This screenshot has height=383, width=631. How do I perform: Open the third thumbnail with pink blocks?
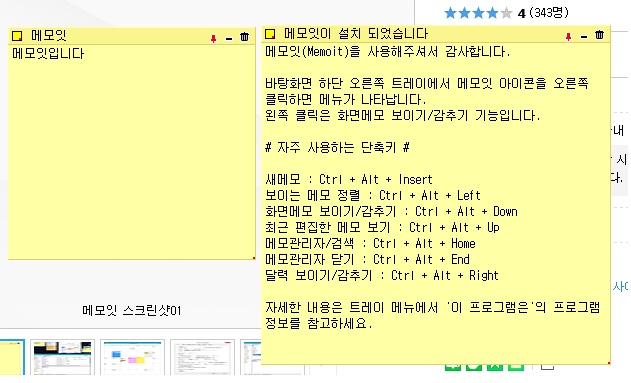coord(132,358)
